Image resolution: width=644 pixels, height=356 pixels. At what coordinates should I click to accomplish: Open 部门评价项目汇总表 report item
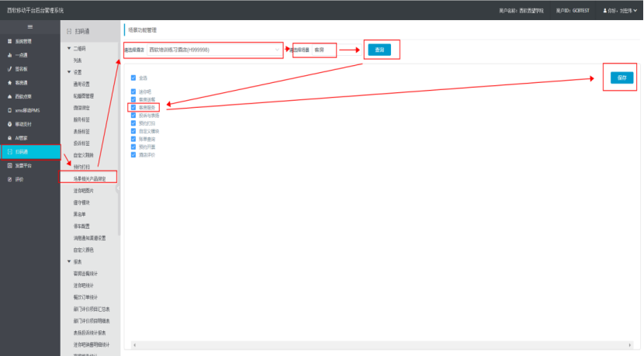pyautogui.click(x=92, y=309)
